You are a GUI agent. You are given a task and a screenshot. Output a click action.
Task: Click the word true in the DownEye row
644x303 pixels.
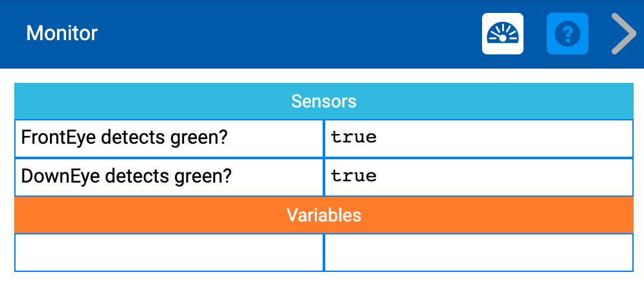click(354, 176)
